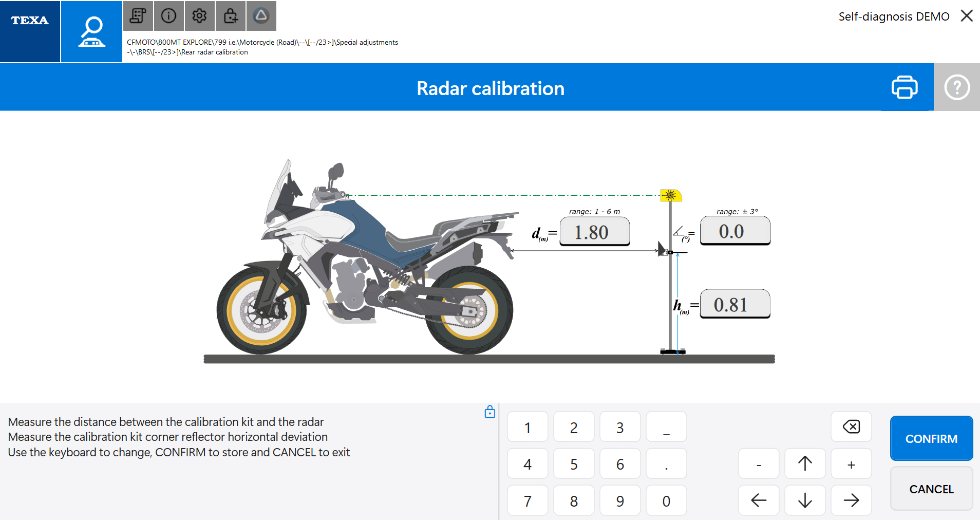
Task: Open the information icon in toolbar
Action: click(x=168, y=16)
